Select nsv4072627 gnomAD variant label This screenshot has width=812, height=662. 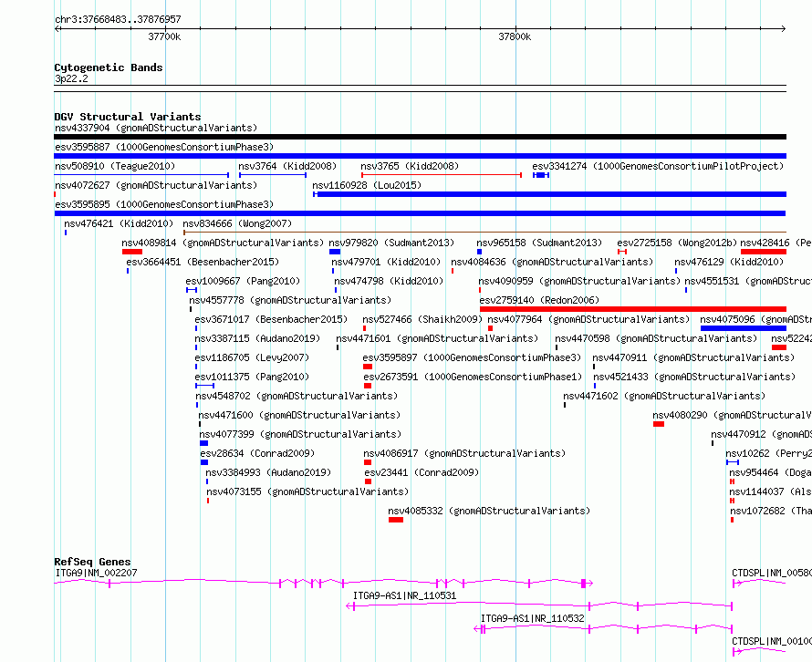point(156,185)
